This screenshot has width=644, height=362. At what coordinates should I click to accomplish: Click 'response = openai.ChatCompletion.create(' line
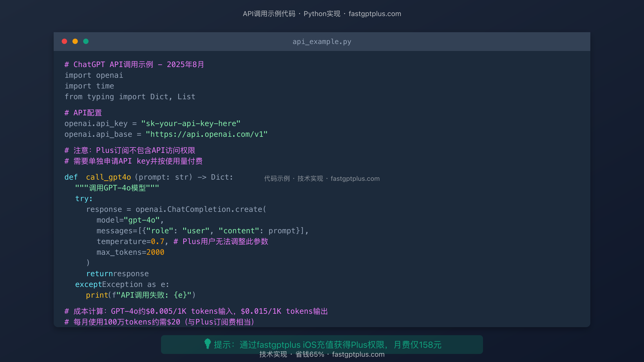click(176, 209)
